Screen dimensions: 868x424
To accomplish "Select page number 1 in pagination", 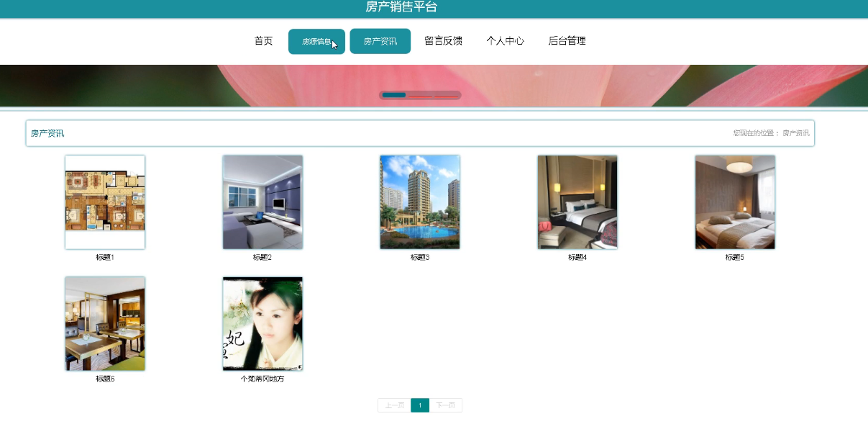I will click(420, 405).
